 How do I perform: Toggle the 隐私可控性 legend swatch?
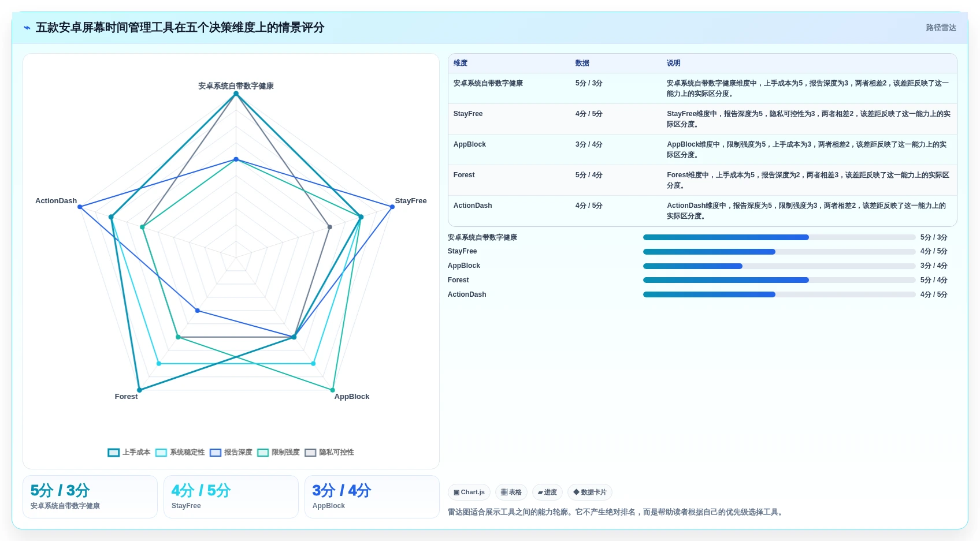pyautogui.click(x=310, y=453)
